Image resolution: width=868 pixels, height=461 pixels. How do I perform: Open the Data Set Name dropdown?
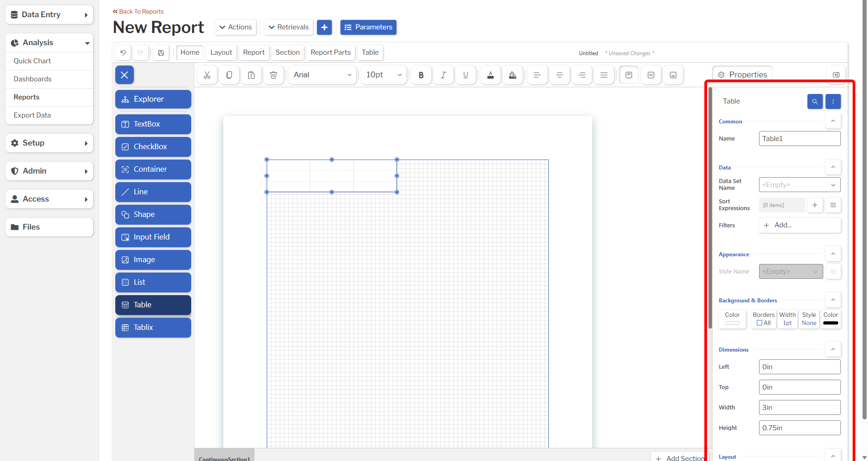pyautogui.click(x=799, y=185)
